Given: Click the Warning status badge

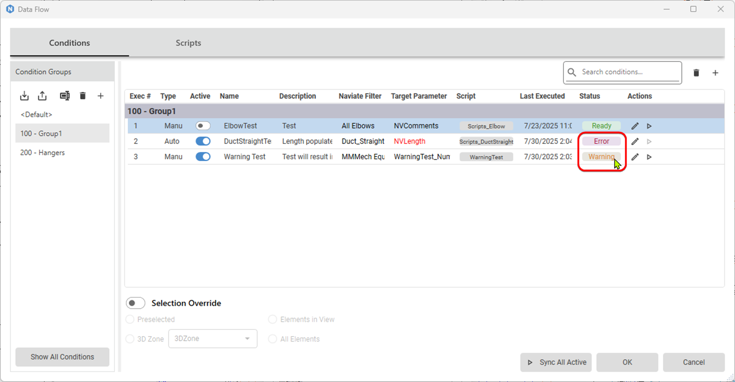Looking at the screenshot, I should pyautogui.click(x=601, y=157).
